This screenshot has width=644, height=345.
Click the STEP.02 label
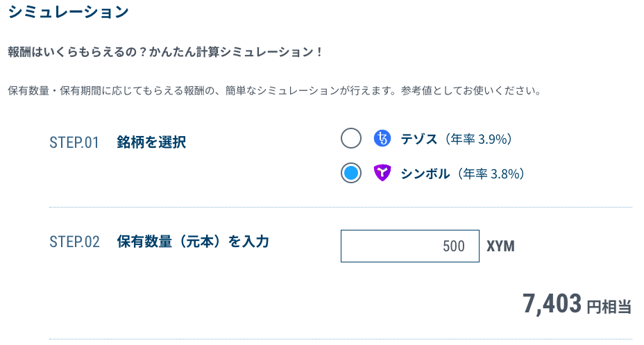point(74,242)
